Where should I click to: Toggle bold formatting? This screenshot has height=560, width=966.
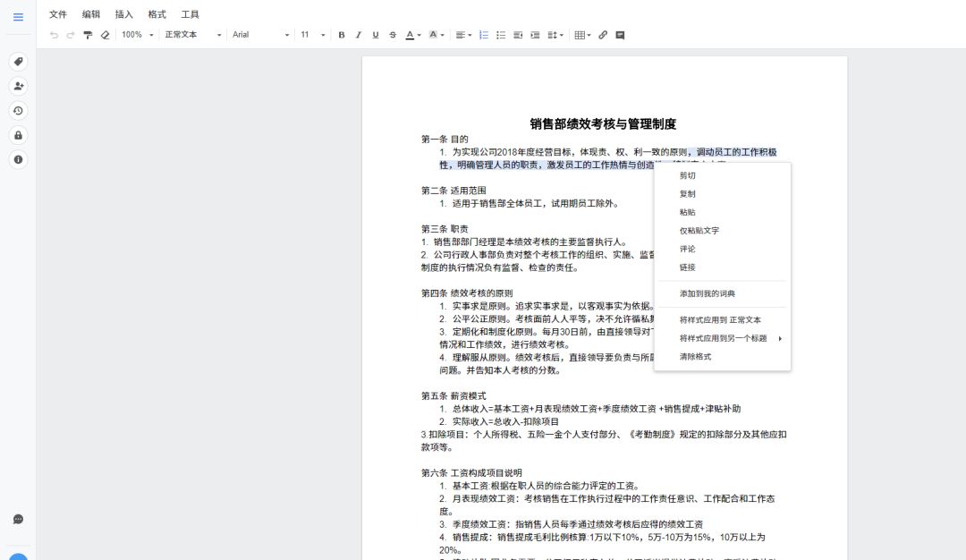(342, 35)
